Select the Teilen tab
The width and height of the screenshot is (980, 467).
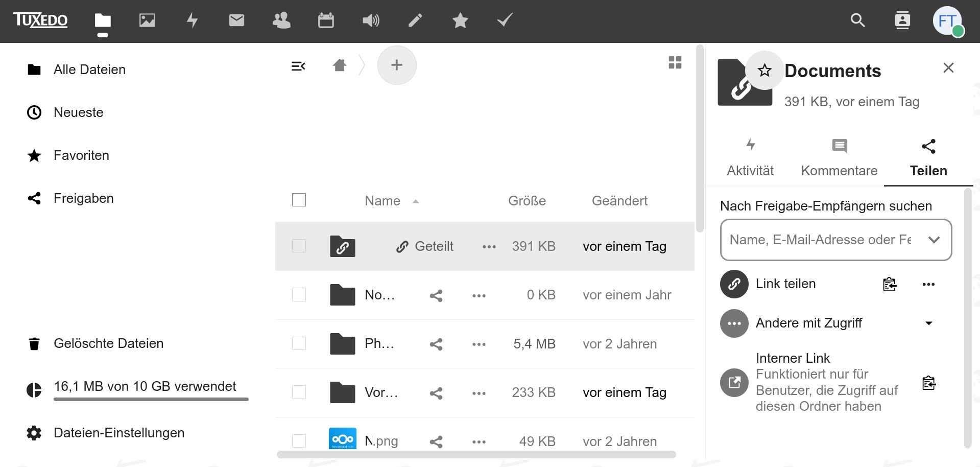coord(928,158)
